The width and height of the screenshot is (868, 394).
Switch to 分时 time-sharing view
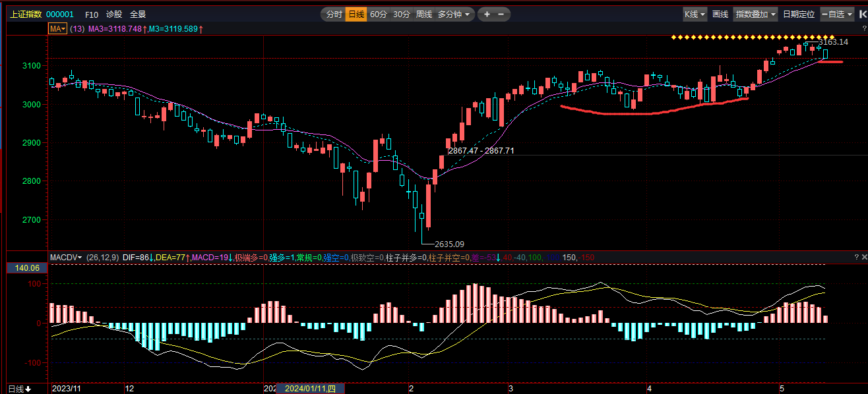click(334, 14)
